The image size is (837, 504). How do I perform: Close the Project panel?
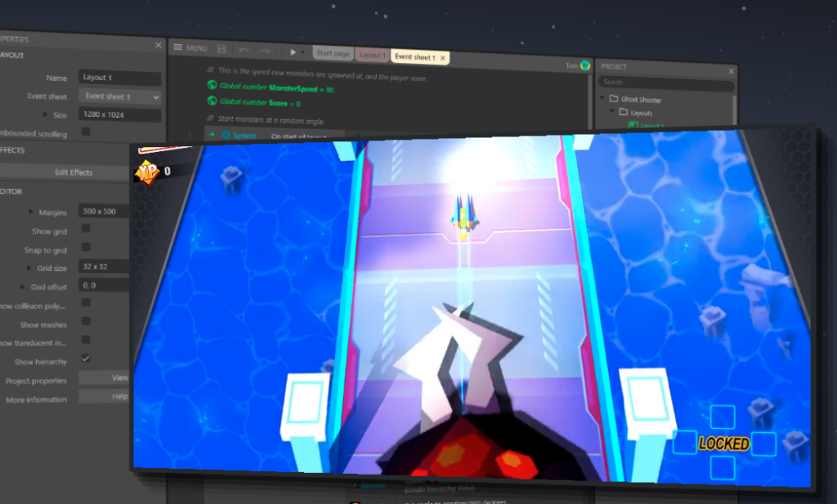point(731,71)
